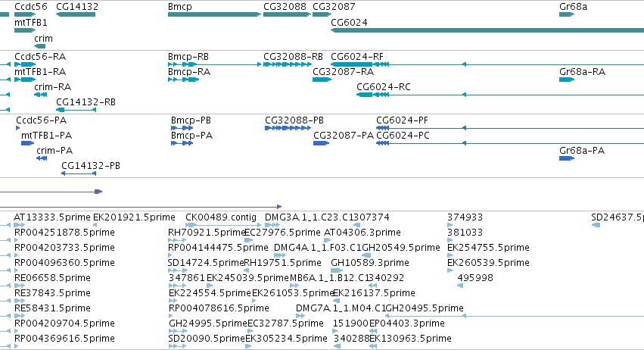Select EST 495998
The height and width of the screenshot is (350, 644).
coord(474,278)
